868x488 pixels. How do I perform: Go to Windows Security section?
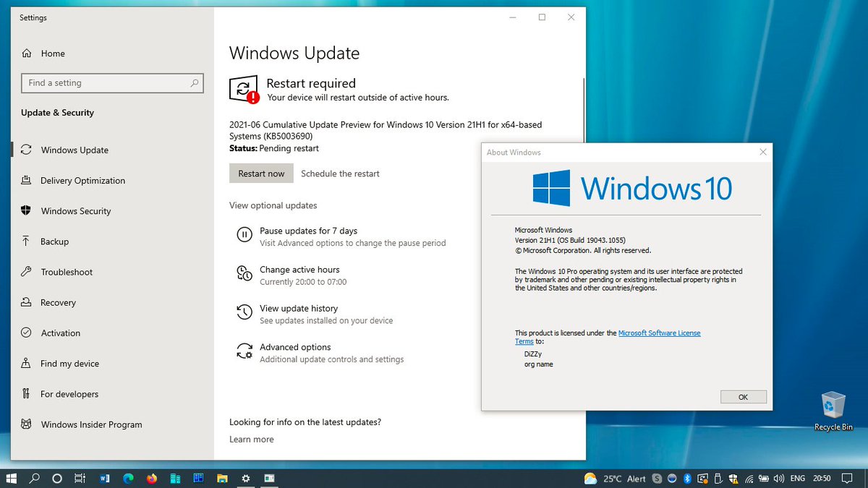click(76, 211)
